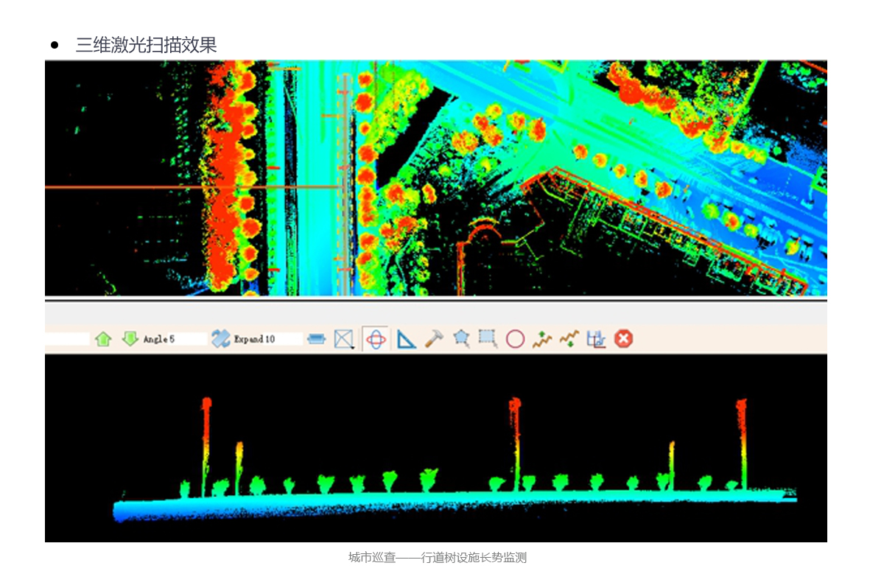Toggle the 3D orbit rotation tool

point(376,339)
